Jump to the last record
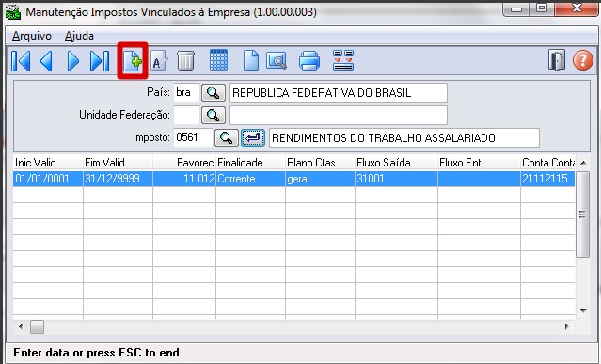The height and width of the screenshot is (364, 601). click(100, 61)
